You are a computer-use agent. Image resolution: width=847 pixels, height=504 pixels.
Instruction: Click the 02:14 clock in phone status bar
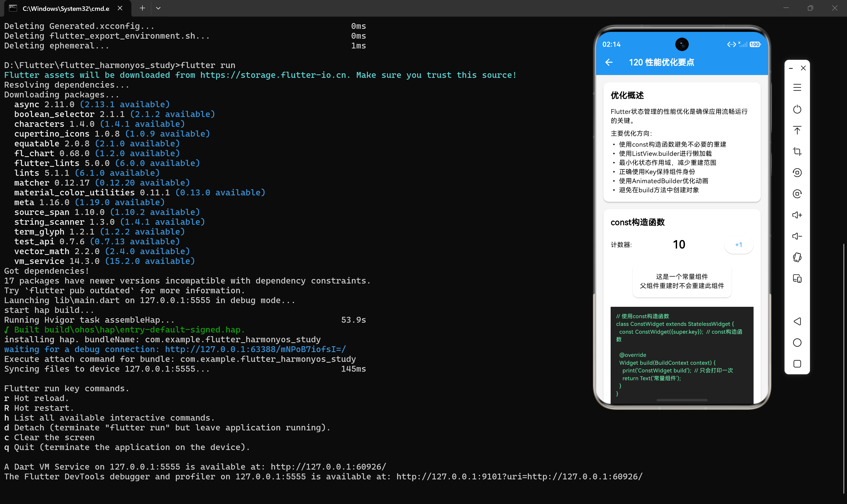611,44
